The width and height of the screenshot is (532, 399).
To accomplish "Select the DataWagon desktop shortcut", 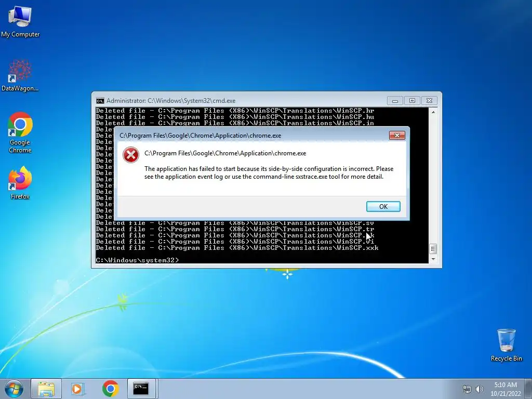I will 20,75.
